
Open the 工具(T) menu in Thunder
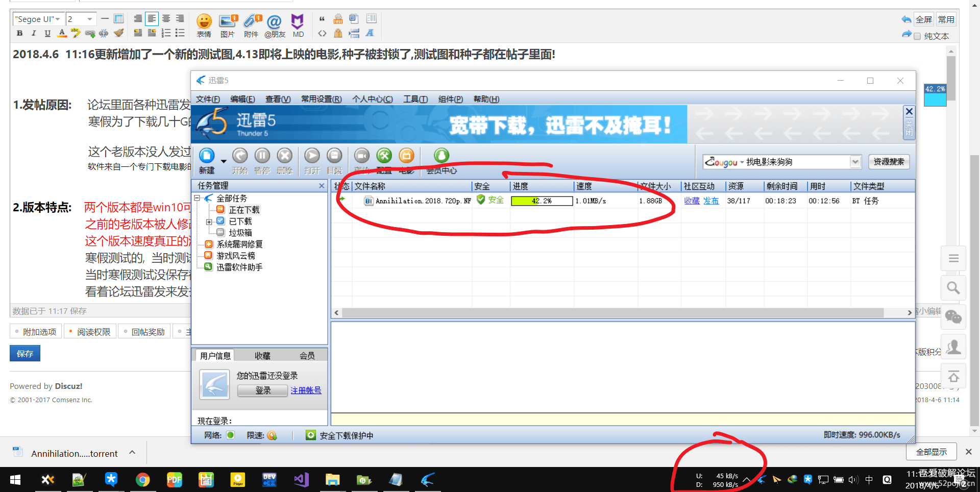pyautogui.click(x=415, y=99)
